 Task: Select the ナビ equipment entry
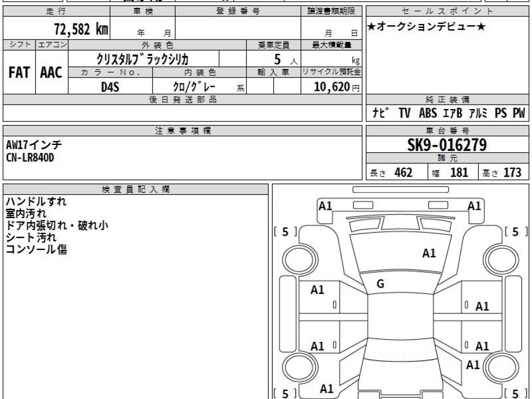(381, 113)
